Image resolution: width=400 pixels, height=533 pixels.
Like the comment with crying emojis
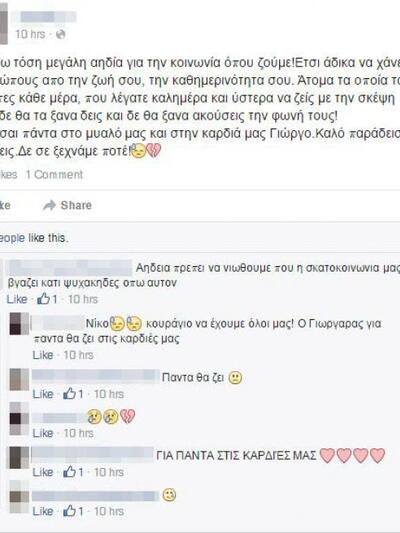coord(43,433)
